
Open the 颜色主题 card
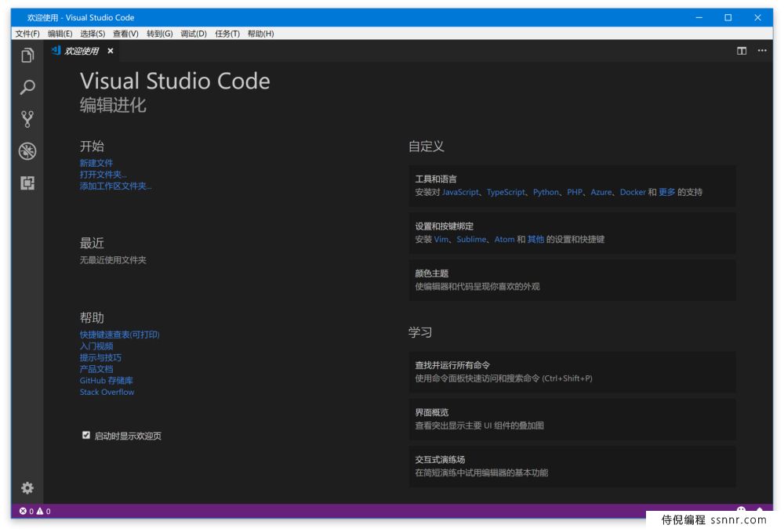coord(572,280)
